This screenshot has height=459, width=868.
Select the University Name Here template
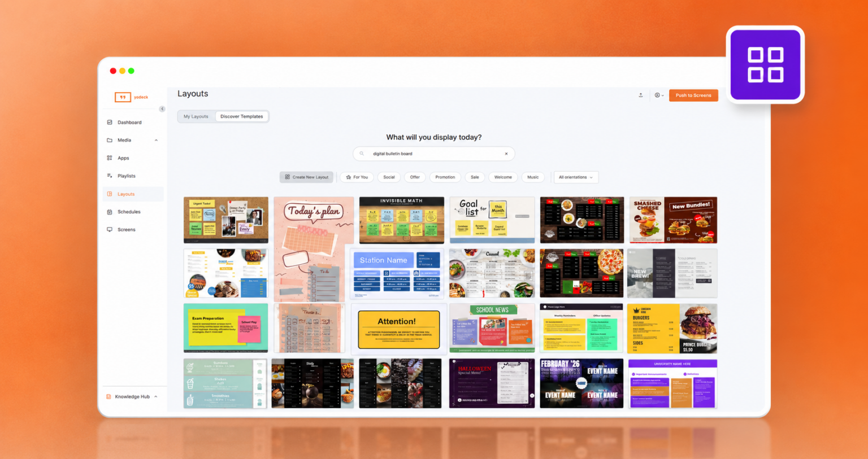point(672,383)
